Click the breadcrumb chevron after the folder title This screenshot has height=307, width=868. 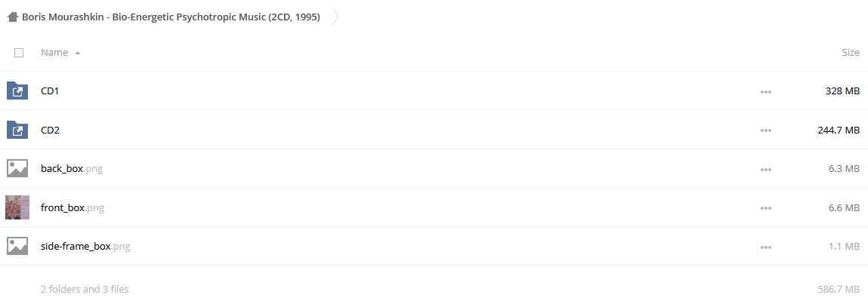pos(335,17)
